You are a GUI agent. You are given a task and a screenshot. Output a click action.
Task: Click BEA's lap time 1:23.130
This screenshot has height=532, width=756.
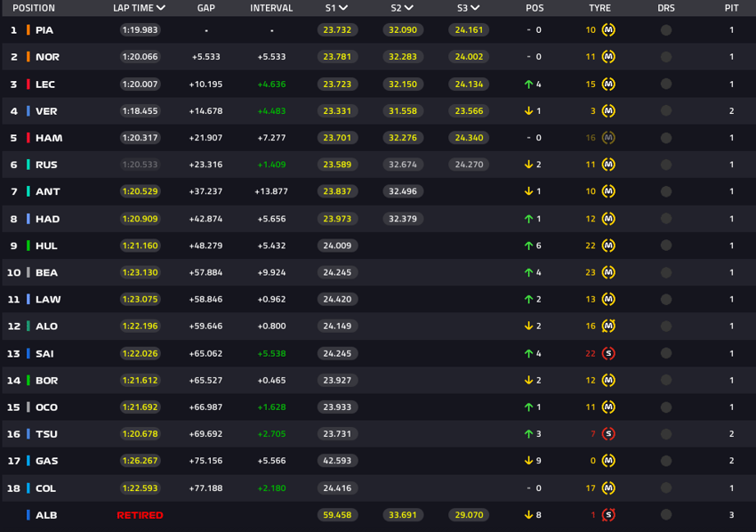coord(140,272)
